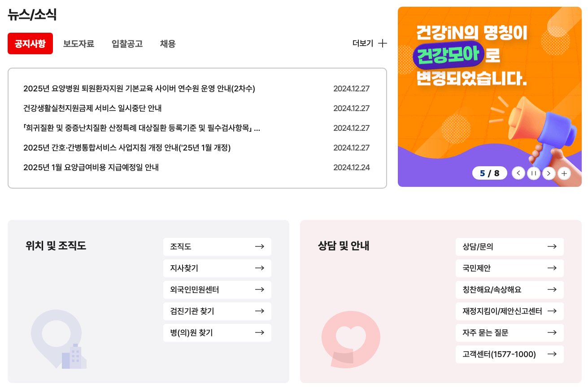This screenshot has height=388, width=588.
Task: Open 더보기 to see more news
Action: click(369, 43)
